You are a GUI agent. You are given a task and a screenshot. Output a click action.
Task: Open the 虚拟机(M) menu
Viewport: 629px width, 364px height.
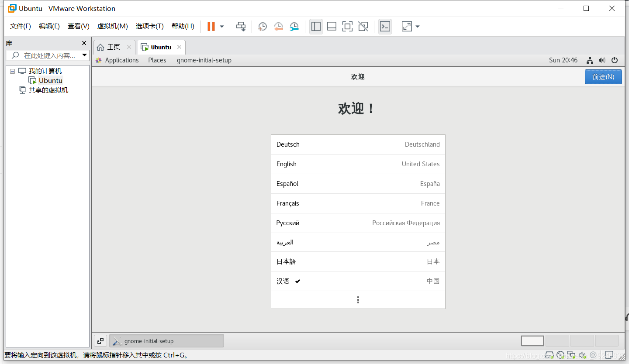112,26
